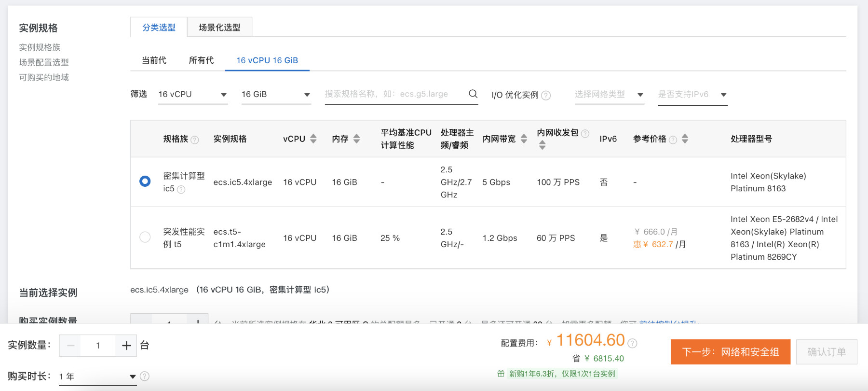The height and width of the screenshot is (391, 868).
Task: Click the discounted 惠¥ 632.7 /月 price
Action: (659, 244)
